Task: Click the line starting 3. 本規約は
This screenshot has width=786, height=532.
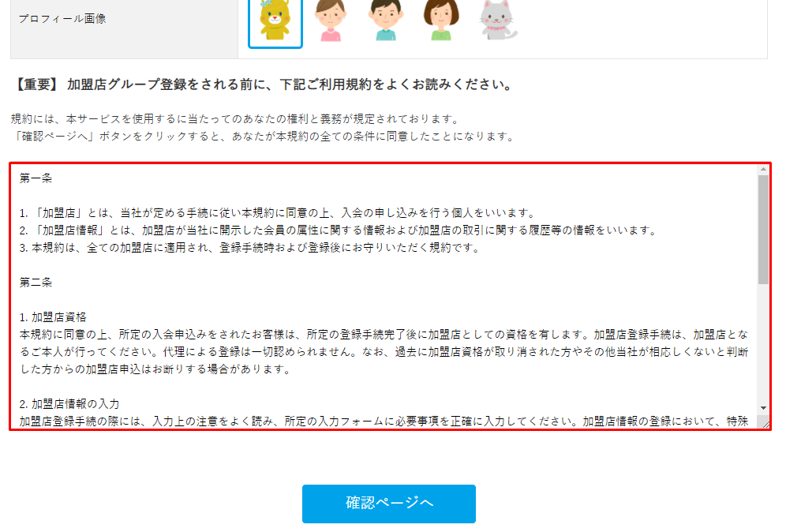Action: pos(249,248)
